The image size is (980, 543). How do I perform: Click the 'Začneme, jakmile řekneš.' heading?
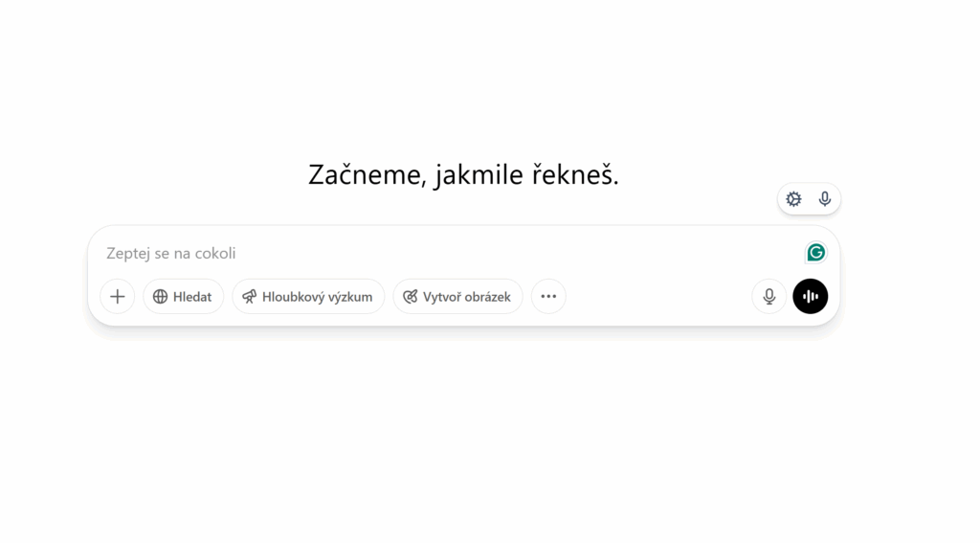[x=464, y=174]
